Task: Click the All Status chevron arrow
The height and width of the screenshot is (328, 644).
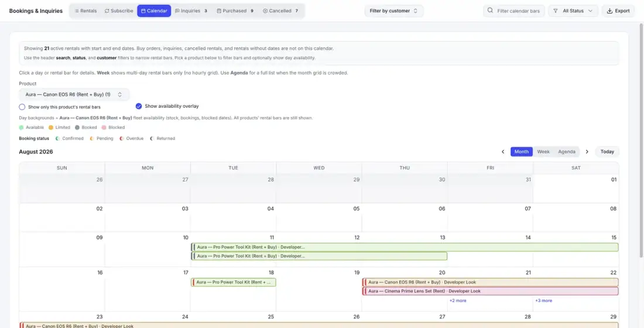Action: click(590, 11)
